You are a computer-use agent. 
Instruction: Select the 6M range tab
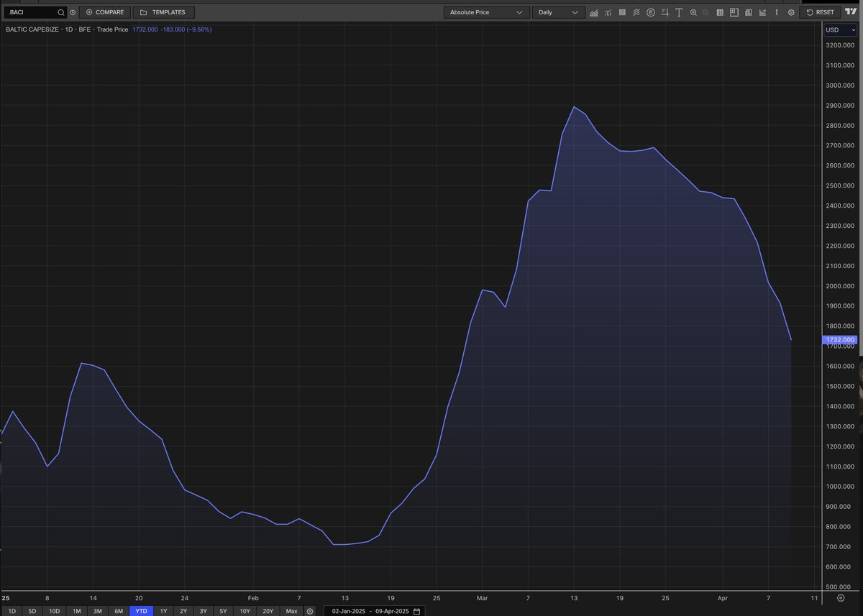click(x=119, y=611)
